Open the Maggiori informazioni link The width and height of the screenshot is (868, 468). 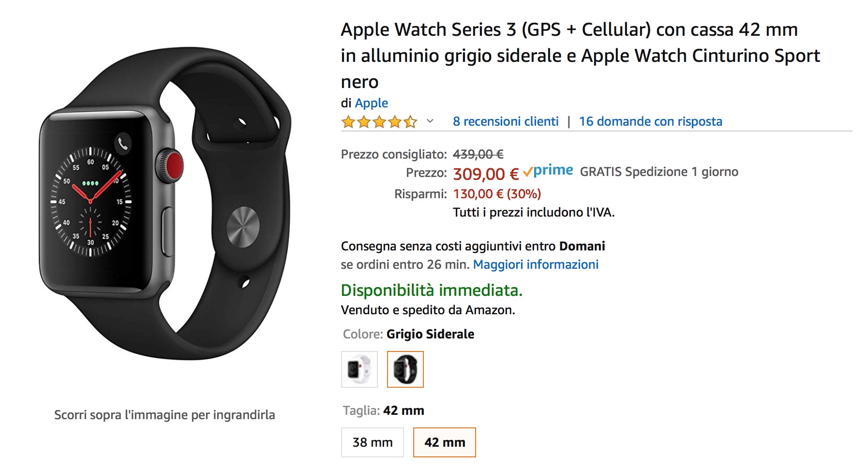(536, 264)
